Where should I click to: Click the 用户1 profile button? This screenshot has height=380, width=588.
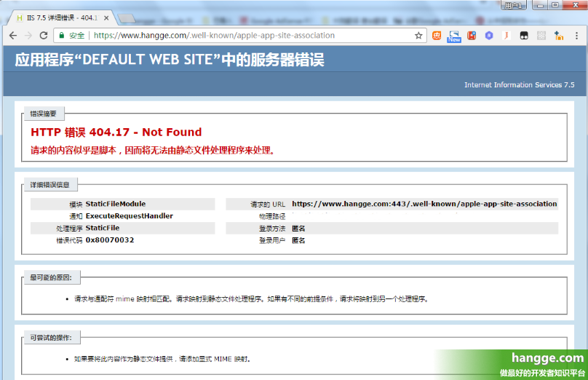coord(513,5)
